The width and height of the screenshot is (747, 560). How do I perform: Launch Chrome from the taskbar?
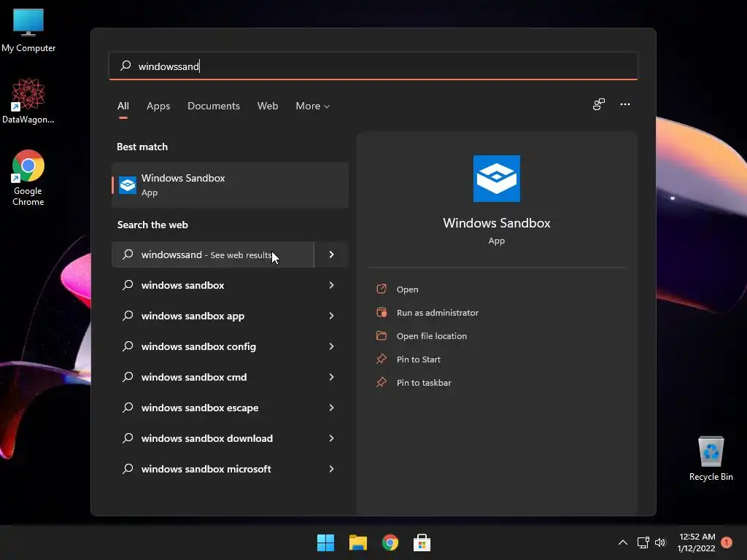pos(390,542)
